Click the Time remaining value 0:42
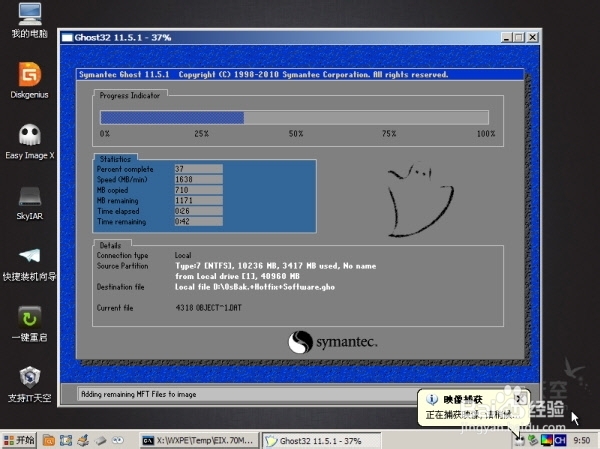The width and height of the screenshot is (600, 449). coord(199,221)
